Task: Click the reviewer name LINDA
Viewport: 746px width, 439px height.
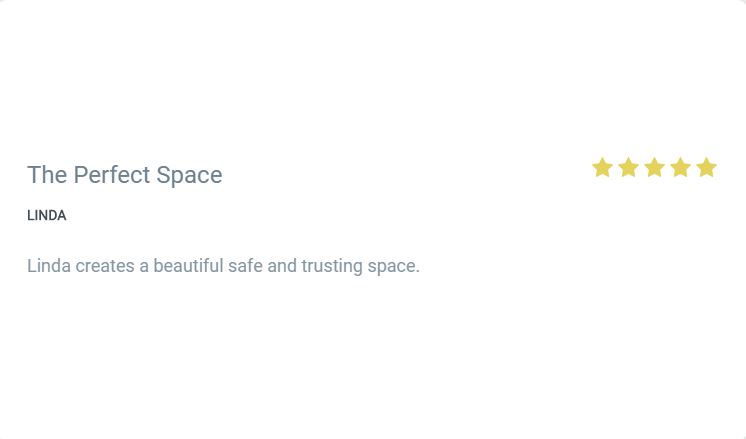Action: (x=47, y=215)
